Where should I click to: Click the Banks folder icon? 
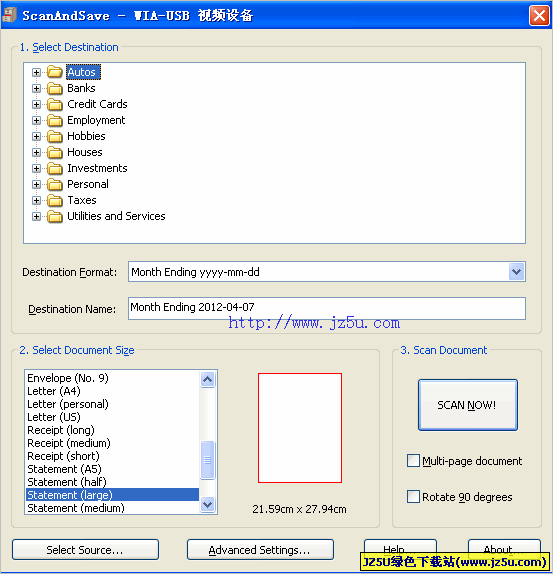coord(55,88)
